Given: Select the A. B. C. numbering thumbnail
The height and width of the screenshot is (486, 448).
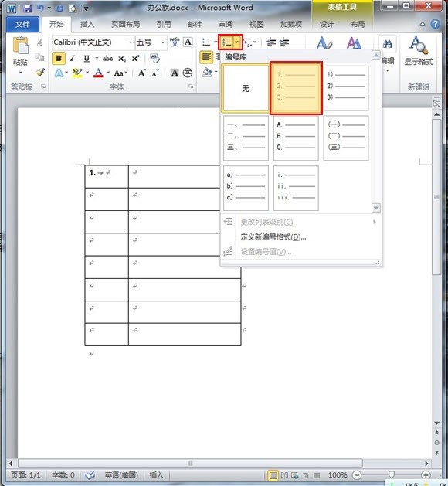Looking at the screenshot, I should (296, 138).
